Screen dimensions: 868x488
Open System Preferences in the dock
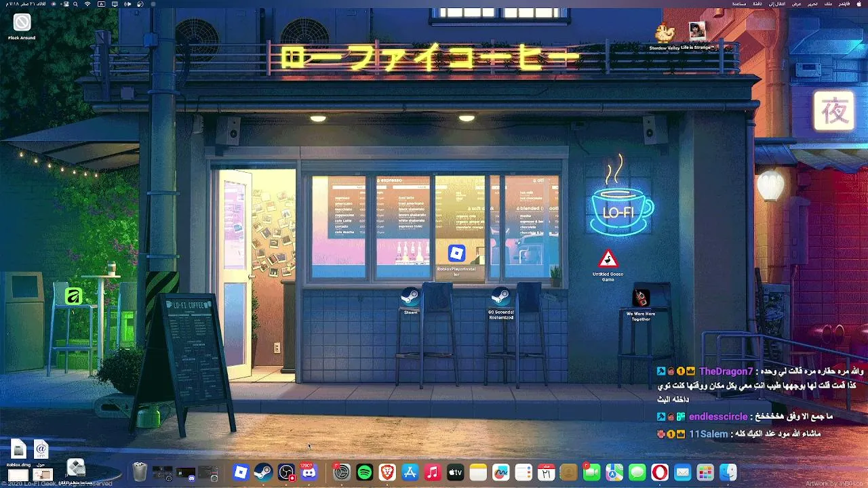pyautogui.click(x=342, y=472)
